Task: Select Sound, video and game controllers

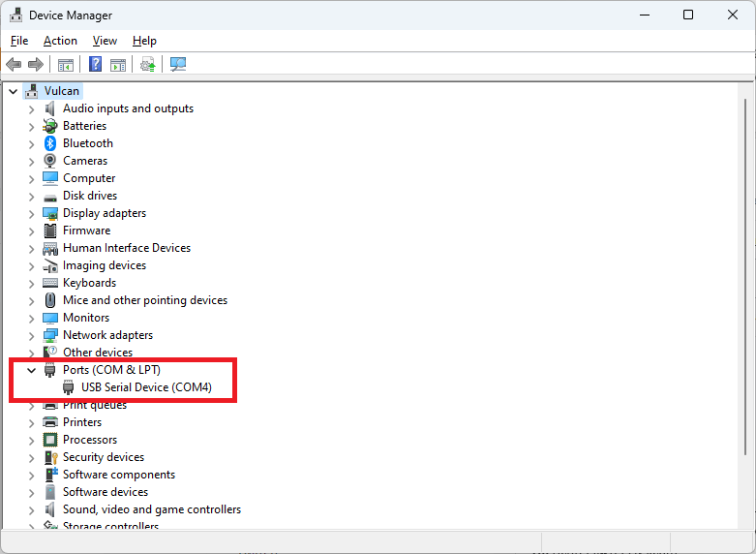Action: pyautogui.click(x=152, y=509)
